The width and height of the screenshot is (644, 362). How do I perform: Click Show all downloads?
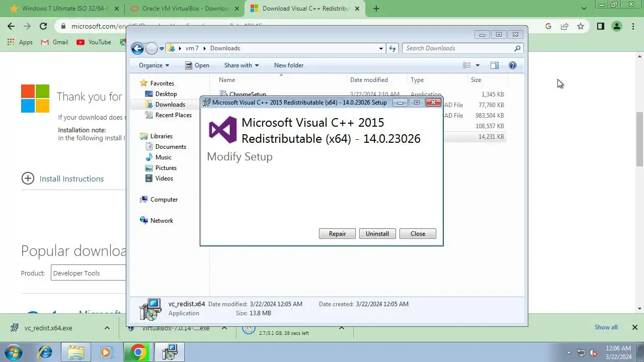[x=606, y=327]
